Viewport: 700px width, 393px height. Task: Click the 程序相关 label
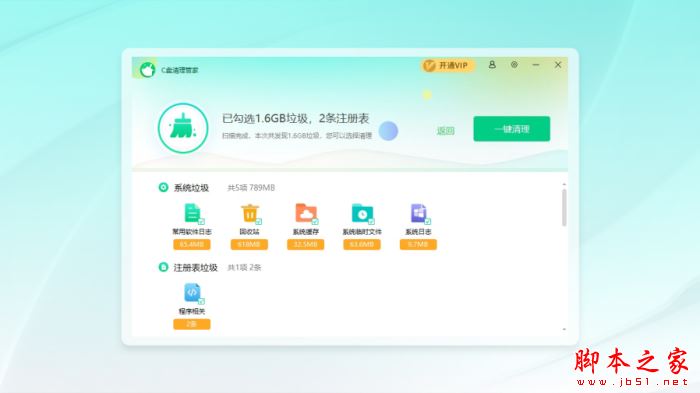click(192, 311)
